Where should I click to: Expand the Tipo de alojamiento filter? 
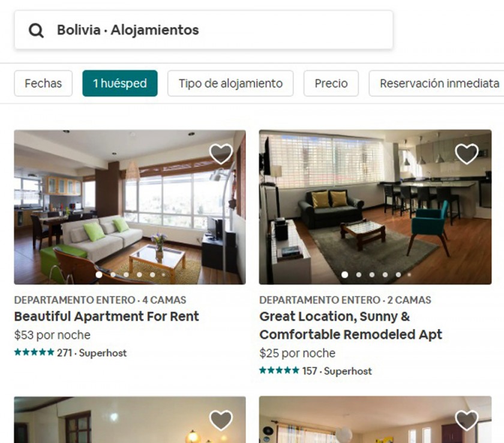[x=230, y=83]
